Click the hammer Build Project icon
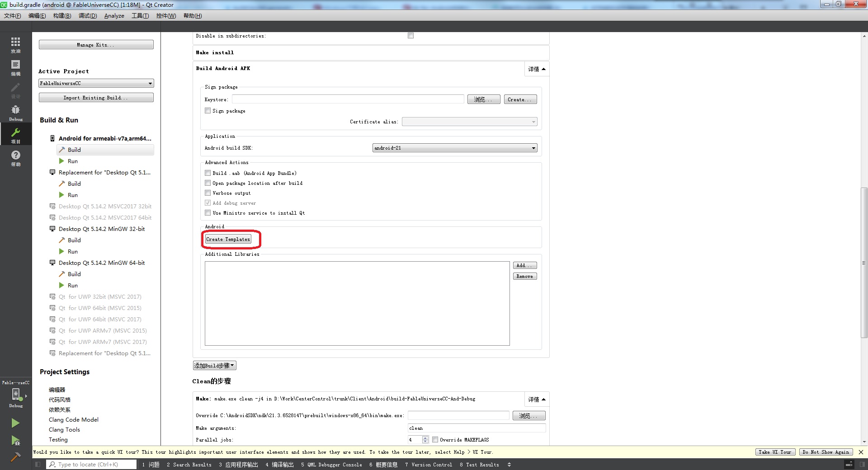 point(15,457)
